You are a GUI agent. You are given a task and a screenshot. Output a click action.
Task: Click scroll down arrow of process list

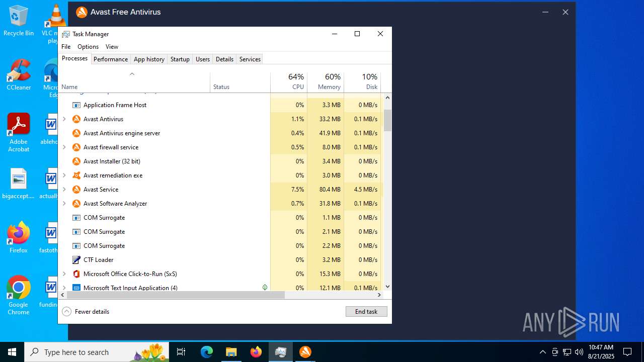click(387, 287)
